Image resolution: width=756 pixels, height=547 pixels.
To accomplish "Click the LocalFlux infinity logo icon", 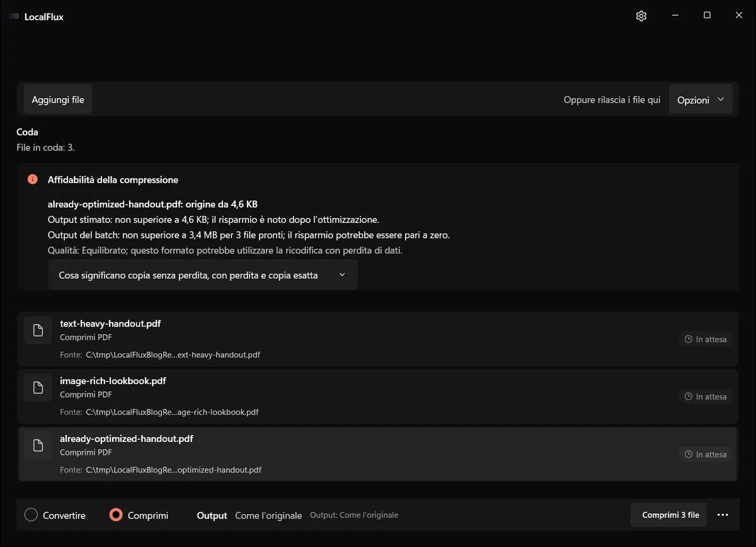I will click(14, 16).
